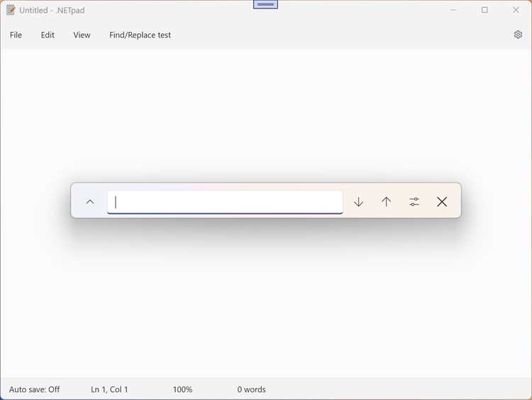Click the find previous up arrow
The width and height of the screenshot is (532, 400).
click(x=386, y=202)
